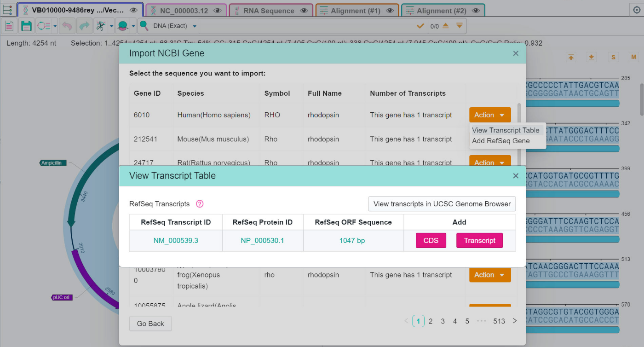Image resolution: width=644 pixels, height=347 pixels.
Task: Click the pink help question mark icon
Action: pyautogui.click(x=200, y=204)
